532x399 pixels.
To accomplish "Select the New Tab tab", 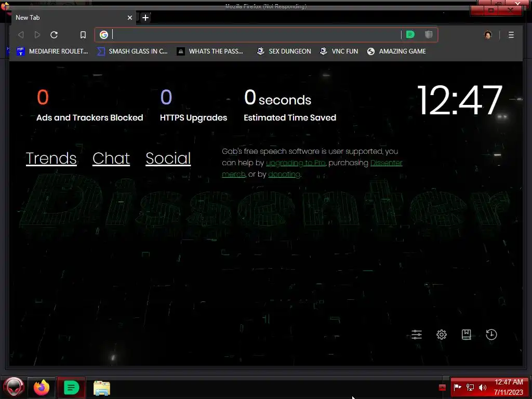I will [x=73, y=18].
